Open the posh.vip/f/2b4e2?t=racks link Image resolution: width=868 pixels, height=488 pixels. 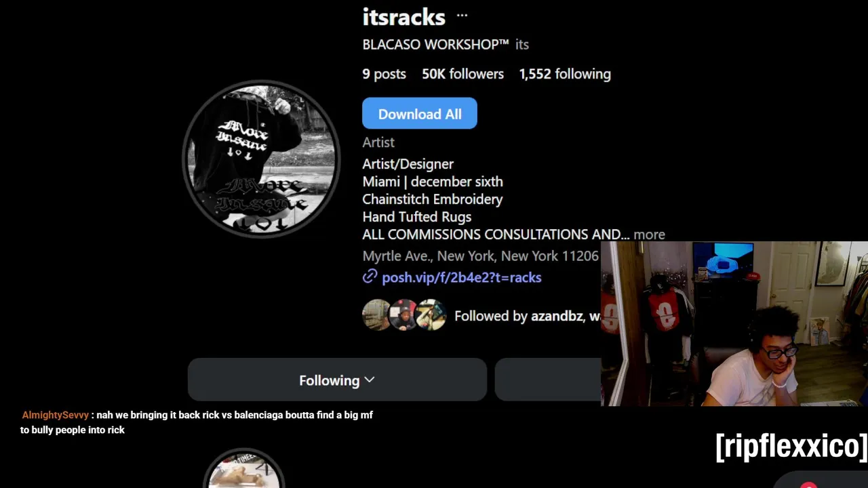point(462,277)
